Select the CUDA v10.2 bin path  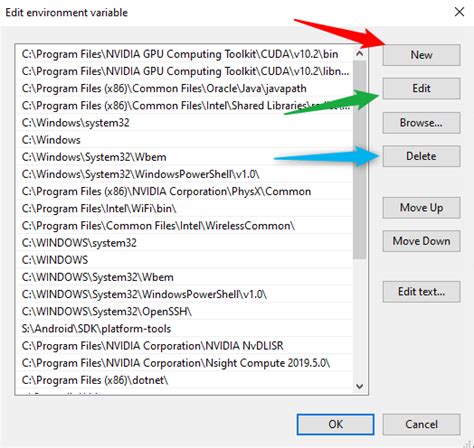point(184,54)
